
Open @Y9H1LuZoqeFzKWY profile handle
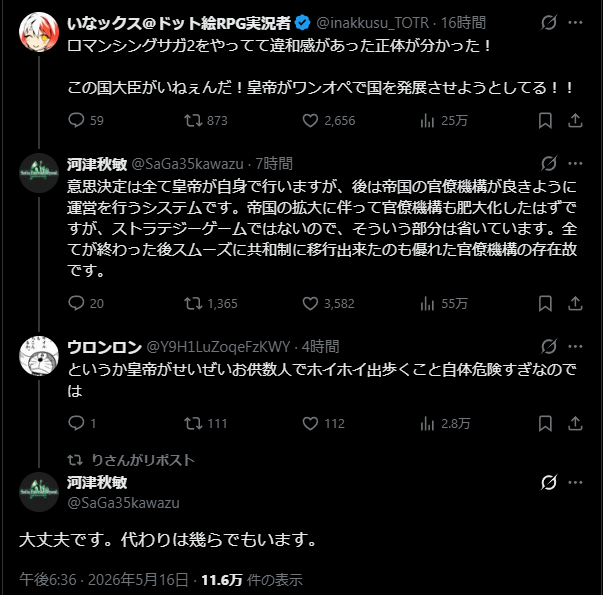[218, 347]
